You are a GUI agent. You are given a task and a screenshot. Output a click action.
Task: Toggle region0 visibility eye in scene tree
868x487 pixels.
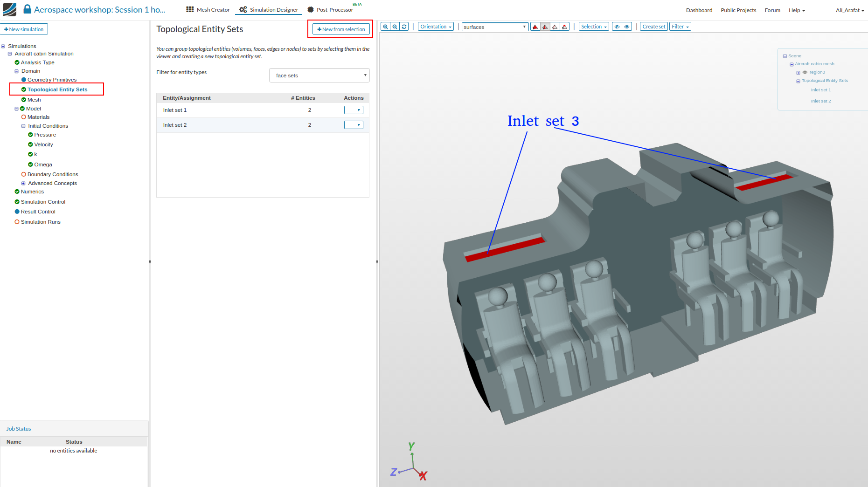[x=805, y=72]
